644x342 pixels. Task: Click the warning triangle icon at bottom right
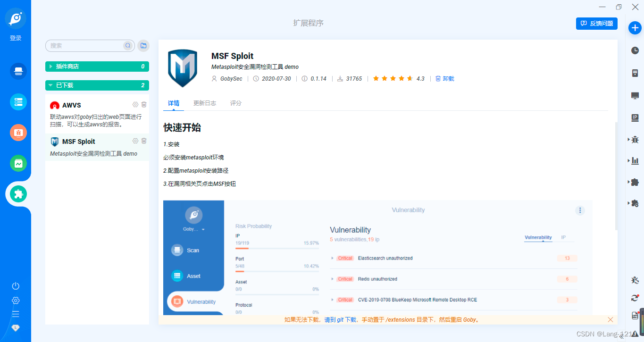(x=635, y=333)
